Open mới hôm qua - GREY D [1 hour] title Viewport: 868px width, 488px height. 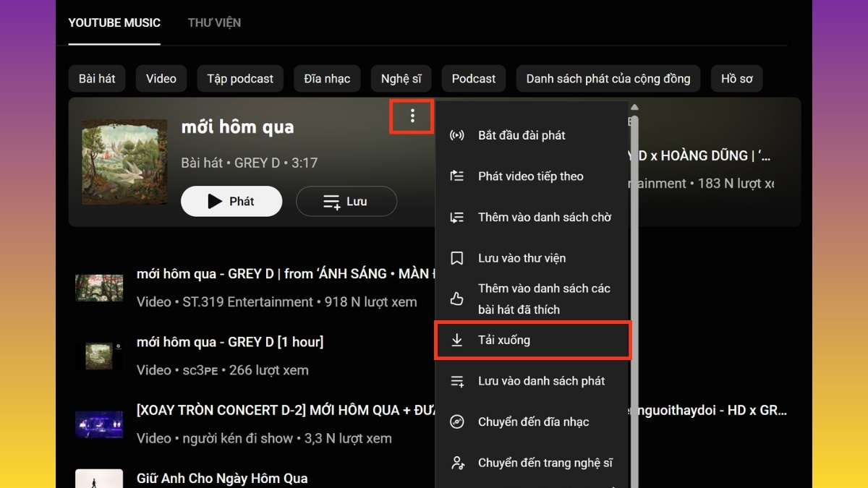click(x=230, y=342)
